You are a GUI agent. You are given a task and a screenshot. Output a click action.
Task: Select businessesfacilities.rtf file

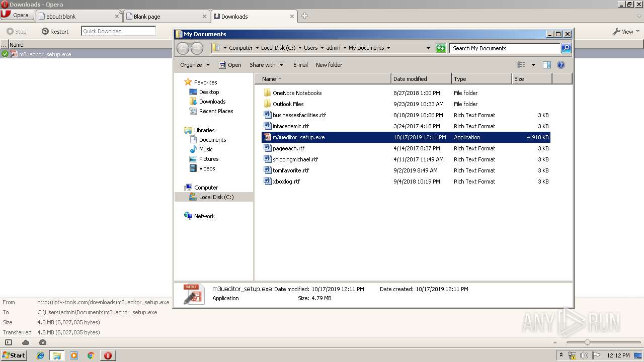pyautogui.click(x=299, y=115)
